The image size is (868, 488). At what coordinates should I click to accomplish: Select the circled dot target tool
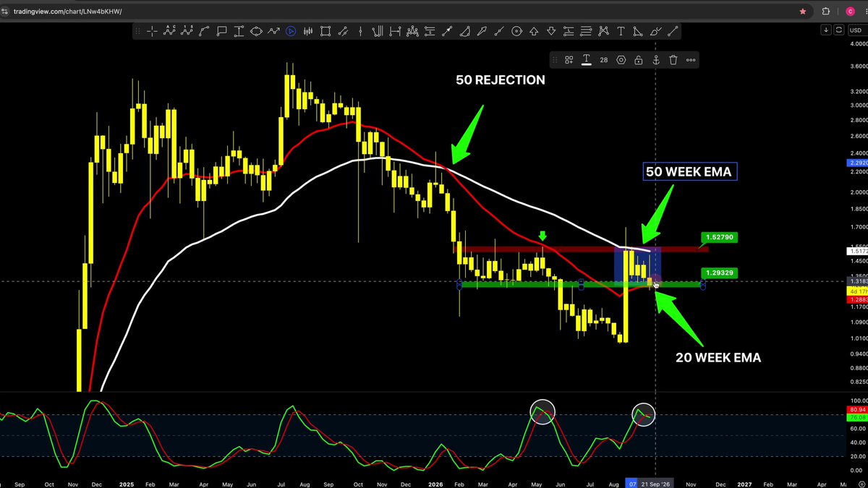(x=516, y=31)
